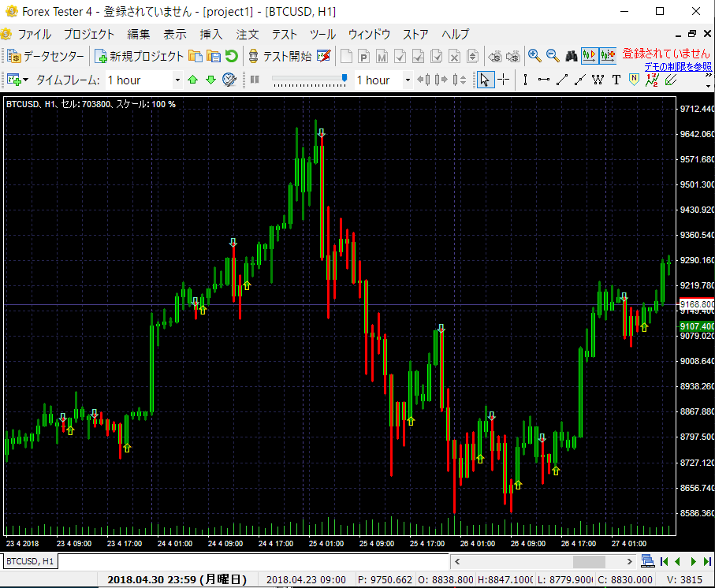The height and width of the screenshot is (588, 715).
Task: Click the right dollar bag icon
Action: 513,56
